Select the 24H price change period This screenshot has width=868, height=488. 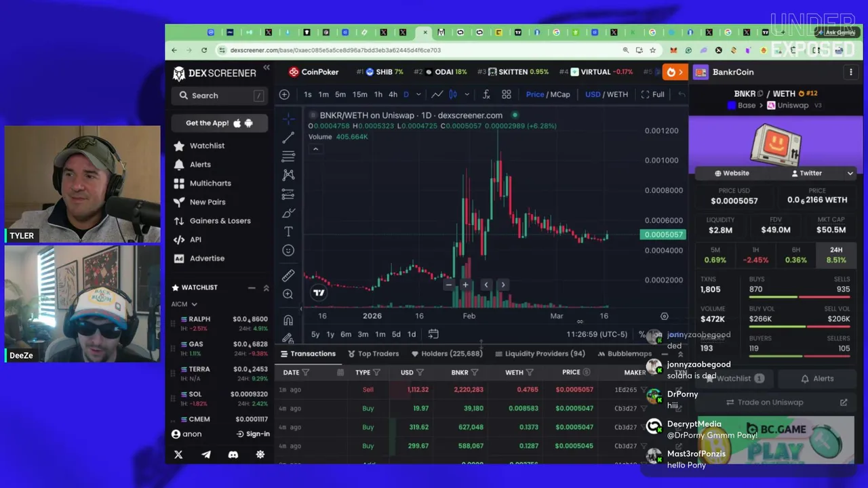tap(836, 255)
